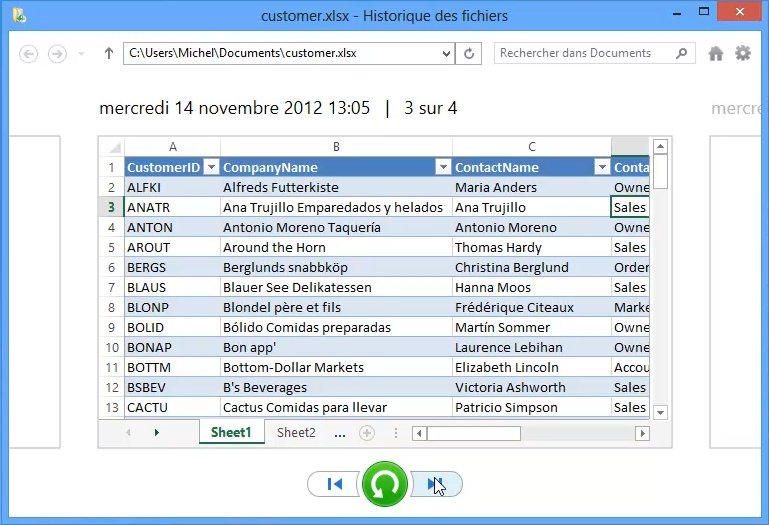Click the Home icon
The image size is (769, 525).
716,54
